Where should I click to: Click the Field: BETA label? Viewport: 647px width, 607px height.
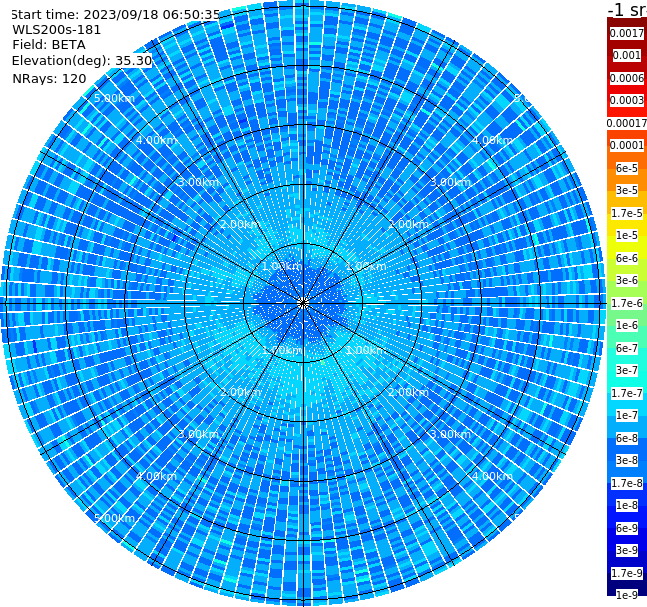[49, 45]
